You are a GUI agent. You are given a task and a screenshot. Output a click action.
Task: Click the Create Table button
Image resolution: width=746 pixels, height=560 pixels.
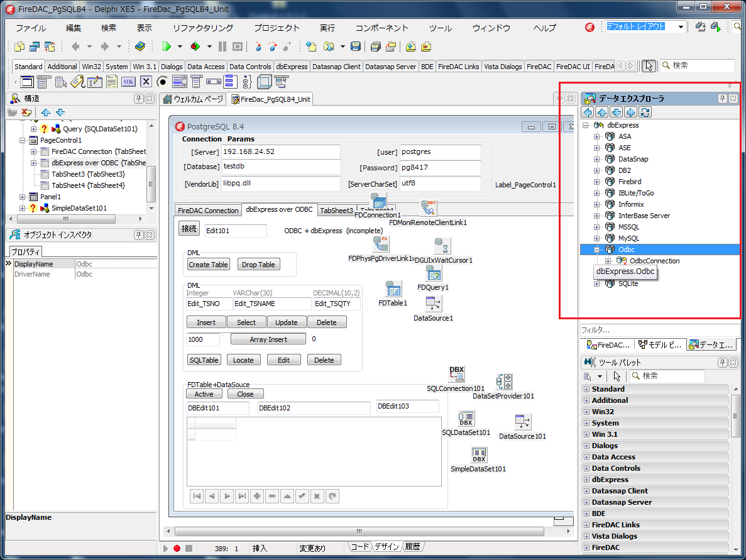coord(209,265)
